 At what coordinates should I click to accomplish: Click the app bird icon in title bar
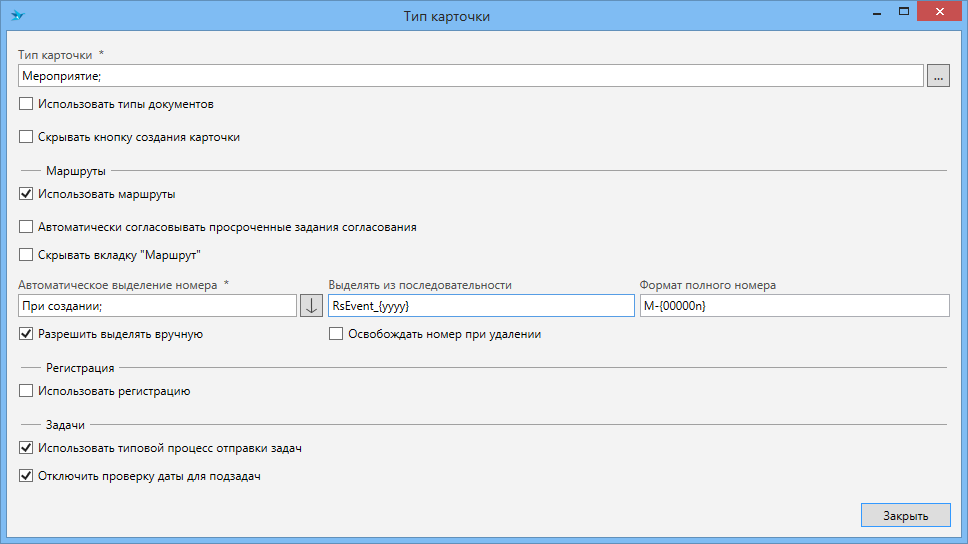pos(17,16)
